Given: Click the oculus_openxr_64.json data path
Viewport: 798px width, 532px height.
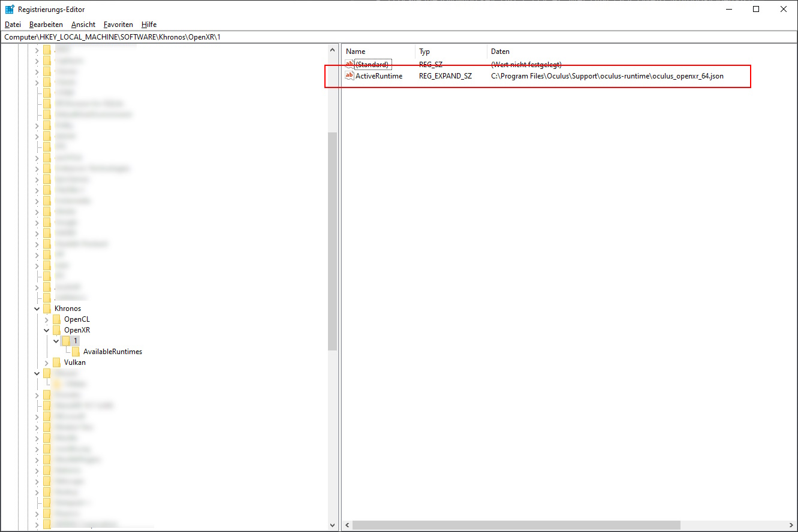Looking at the screenshot, I should click(x=607, y=76).
